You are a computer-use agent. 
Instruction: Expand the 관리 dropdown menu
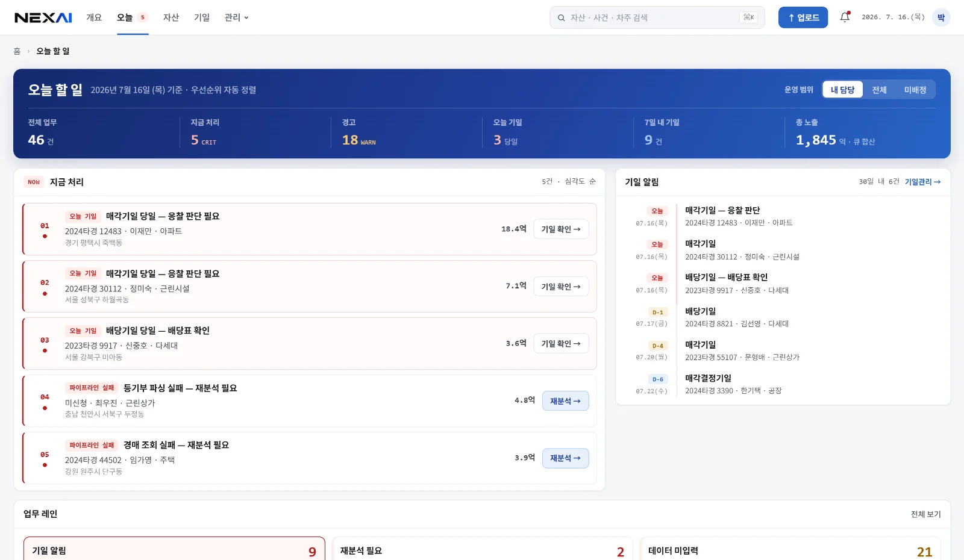pos(236,17)
